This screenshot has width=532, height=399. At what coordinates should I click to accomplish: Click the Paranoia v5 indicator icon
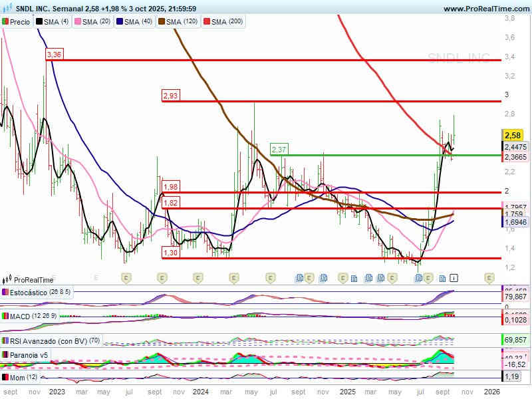[5, 355]
